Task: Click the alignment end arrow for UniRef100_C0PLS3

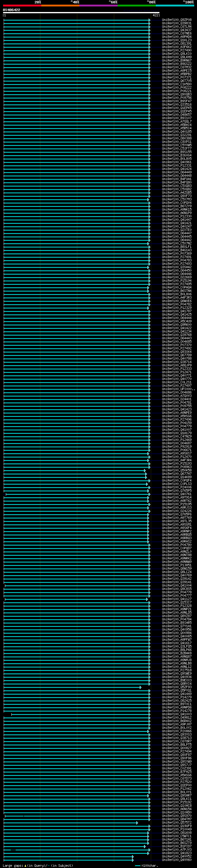Action: point(147,484)
